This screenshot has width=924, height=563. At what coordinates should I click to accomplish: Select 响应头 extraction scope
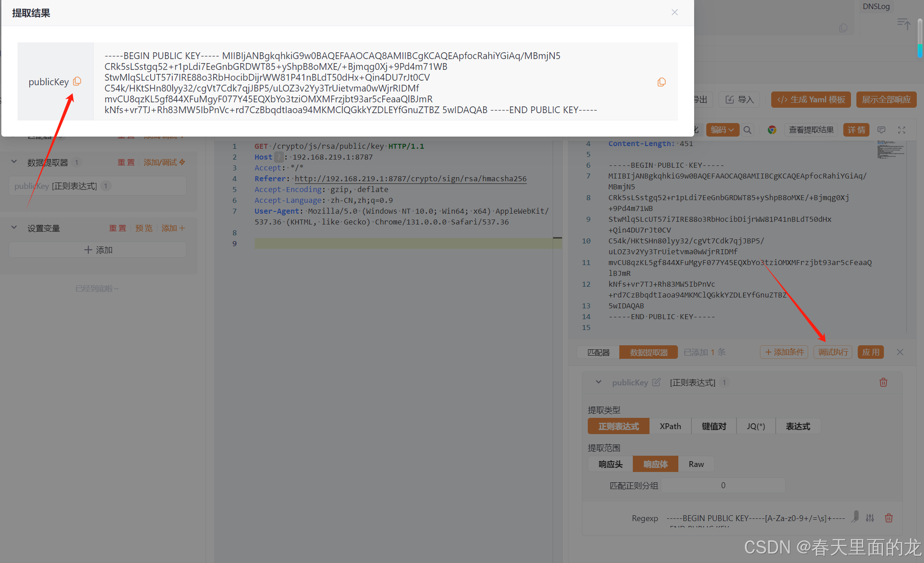point(610,464)
